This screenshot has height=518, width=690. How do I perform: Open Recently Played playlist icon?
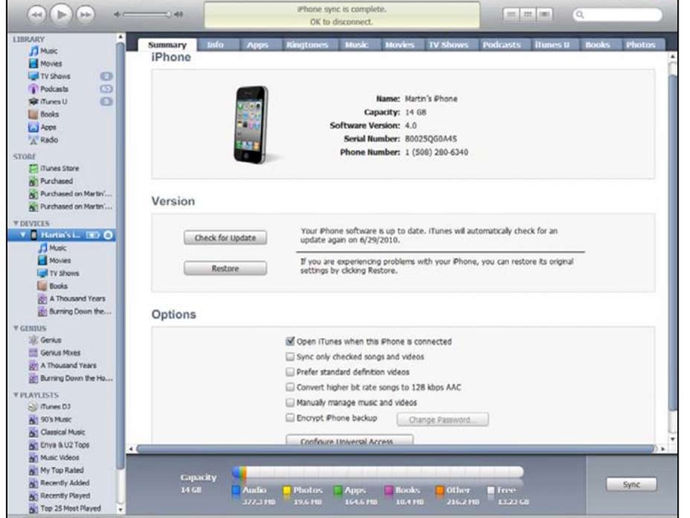click(x=33, y=496)
